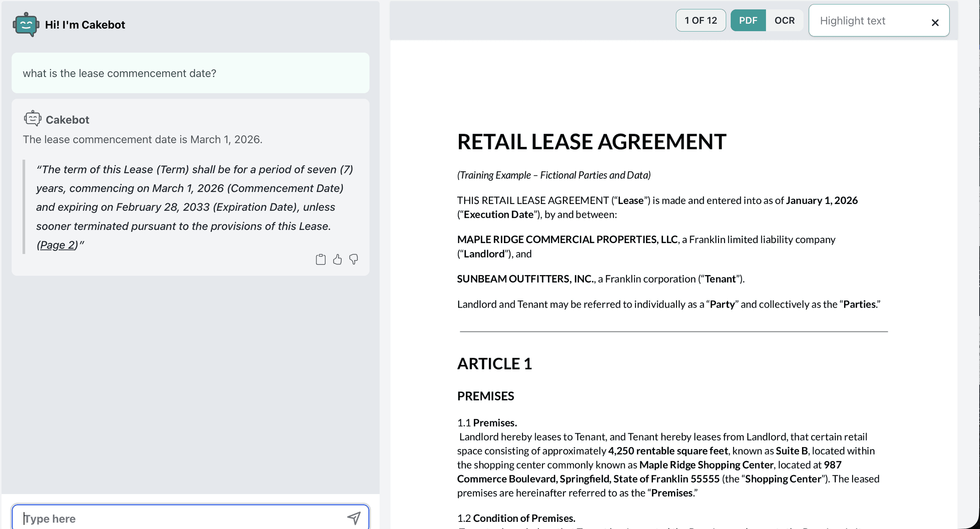Open the 1 OF 12 page selector
The height and width of the screenshot is (529, 980).
pyautogui.click(x=700, y=21)
